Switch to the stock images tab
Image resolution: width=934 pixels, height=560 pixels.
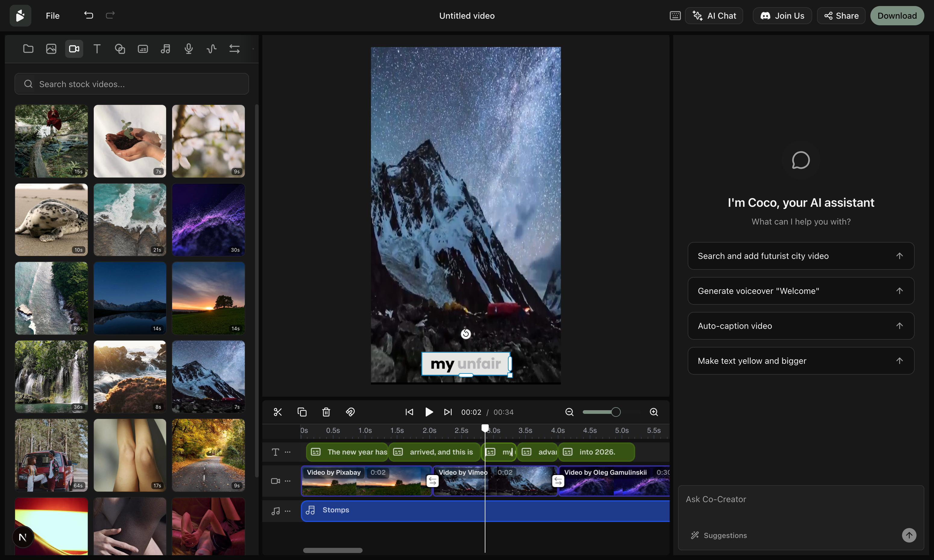[51, 49]
